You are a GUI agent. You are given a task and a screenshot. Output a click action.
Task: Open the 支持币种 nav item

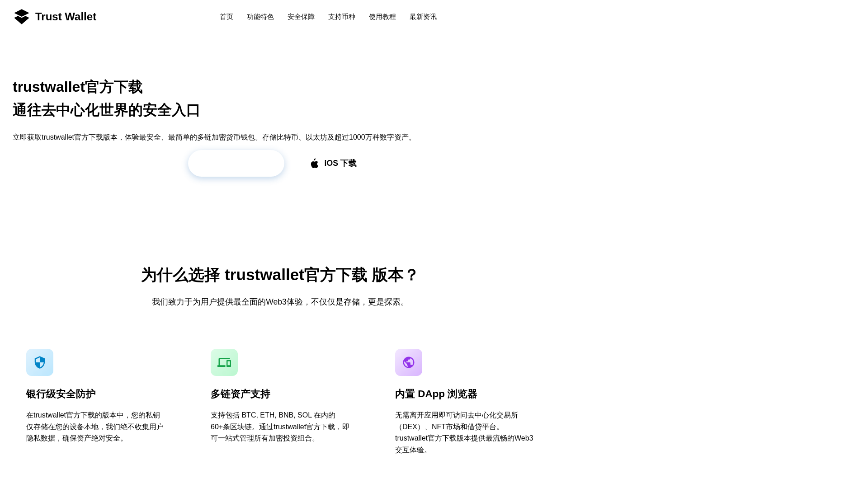342,17
